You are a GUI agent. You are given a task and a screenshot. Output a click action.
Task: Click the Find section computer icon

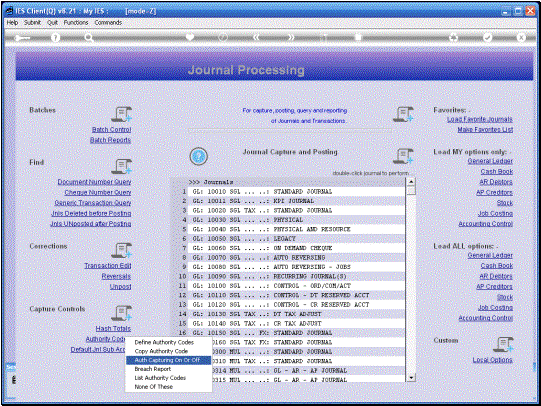122,167
